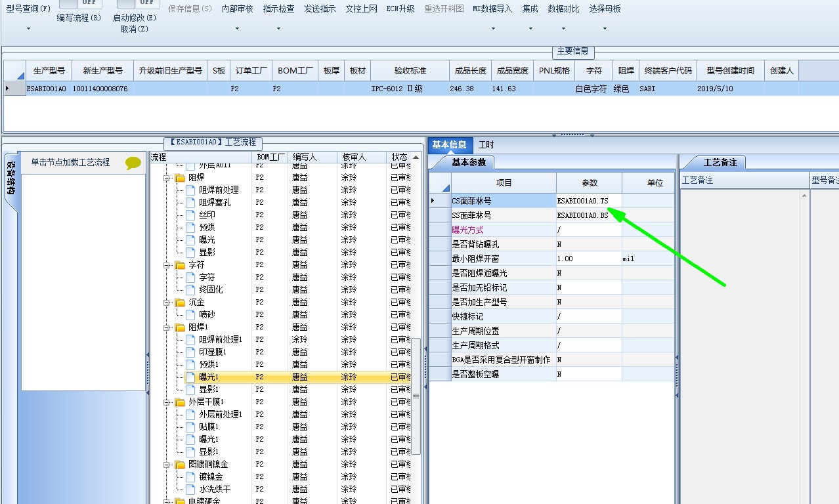Click the document icon beside 贴膜1
This screenshot has width=839, height=504.
pyautogui.click(x=191, y=427)
